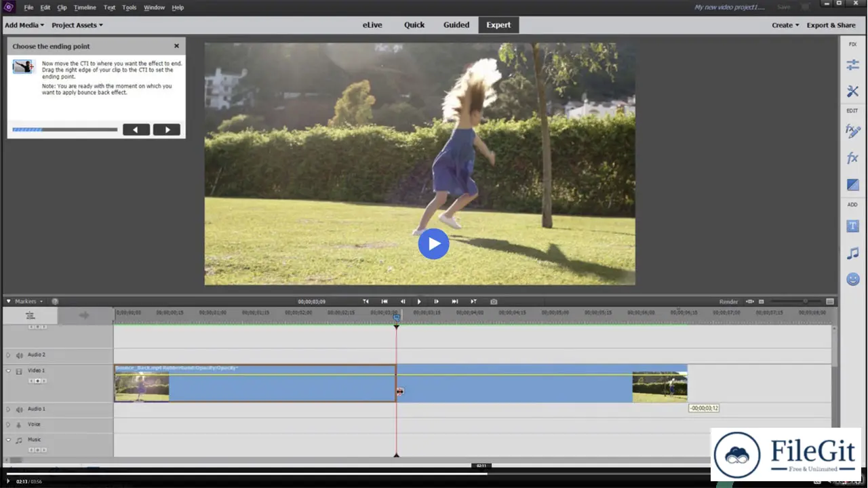
Task: Go to next guided step
Action: click(x=167, y=129)
